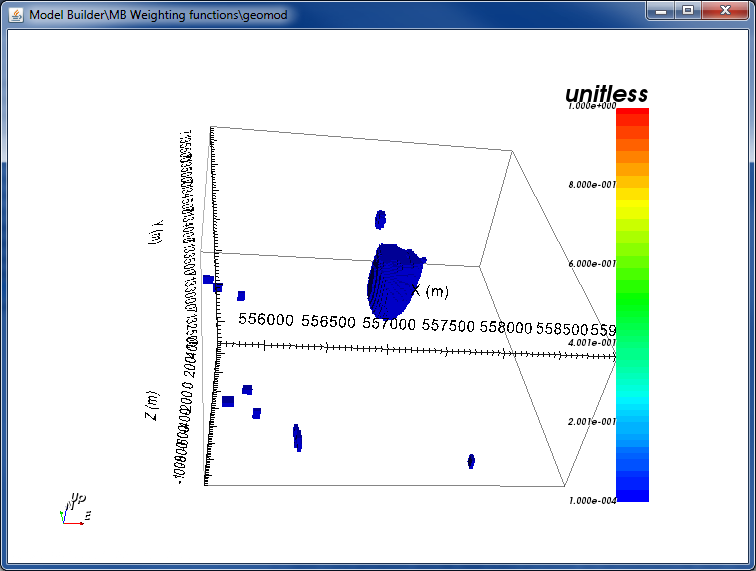Click the orientation axes triad icon
756x571 pixels.
75,509
